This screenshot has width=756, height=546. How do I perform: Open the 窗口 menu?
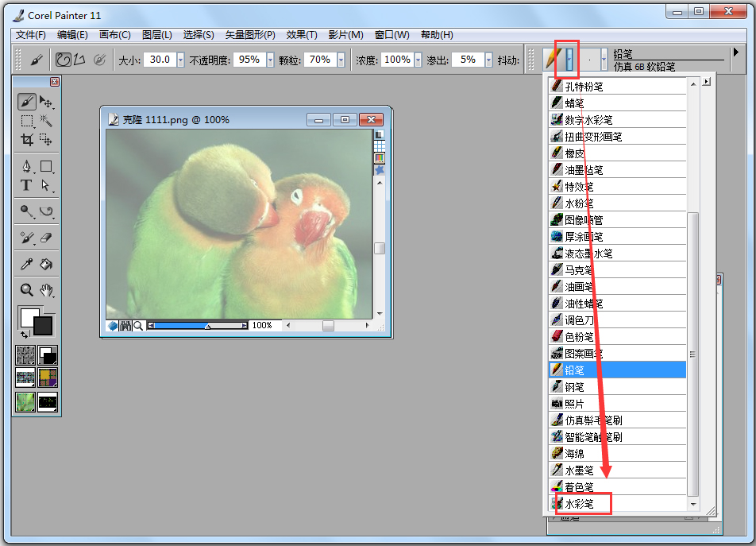tap(392, 34)
